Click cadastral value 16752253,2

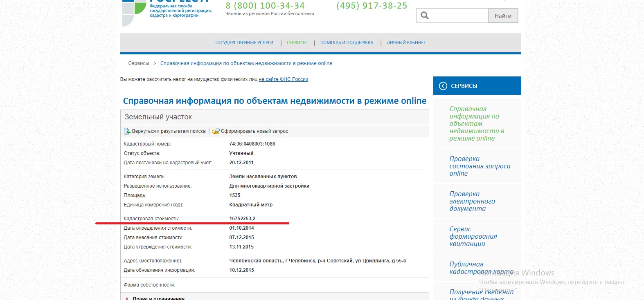pyautogui.click(x=242, y=219)
